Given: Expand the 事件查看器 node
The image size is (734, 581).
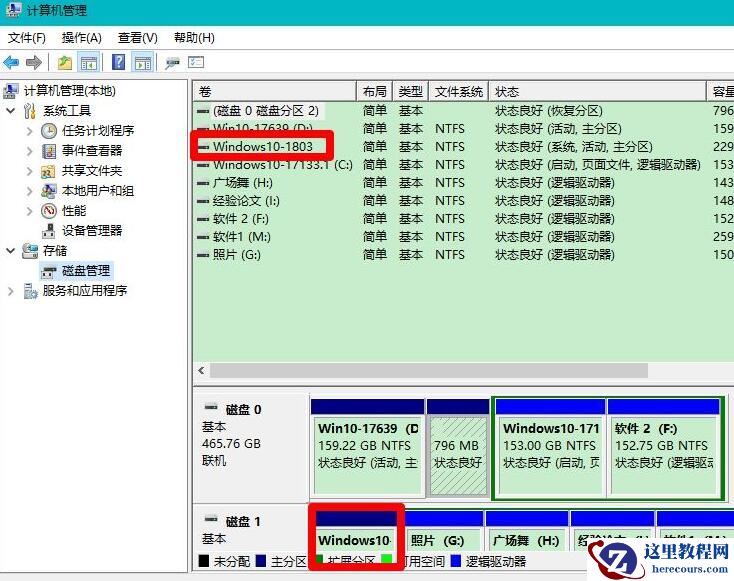Looking at the screenshot, I should [x=29, y=151].
